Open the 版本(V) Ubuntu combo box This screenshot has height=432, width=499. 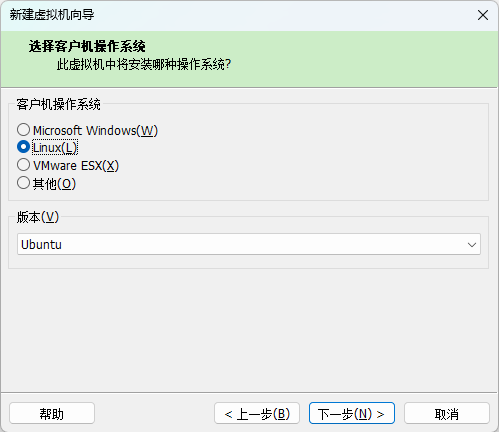pos(249,244)
